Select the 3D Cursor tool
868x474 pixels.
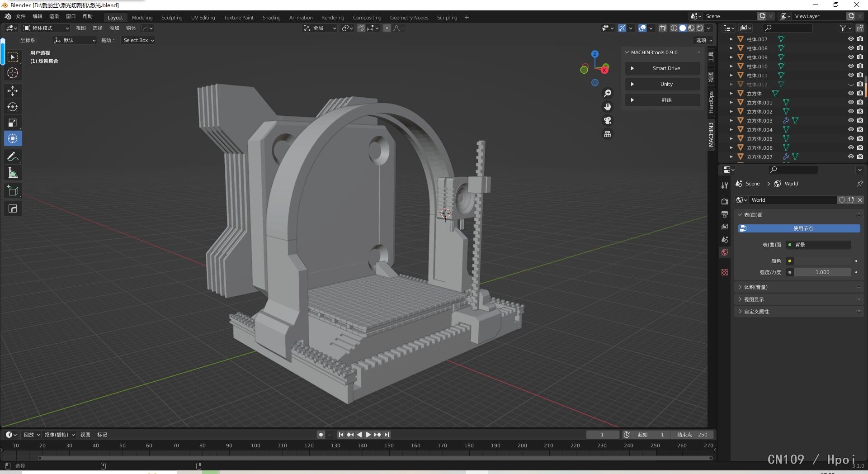pyautogui.click(x=13, y=73)
